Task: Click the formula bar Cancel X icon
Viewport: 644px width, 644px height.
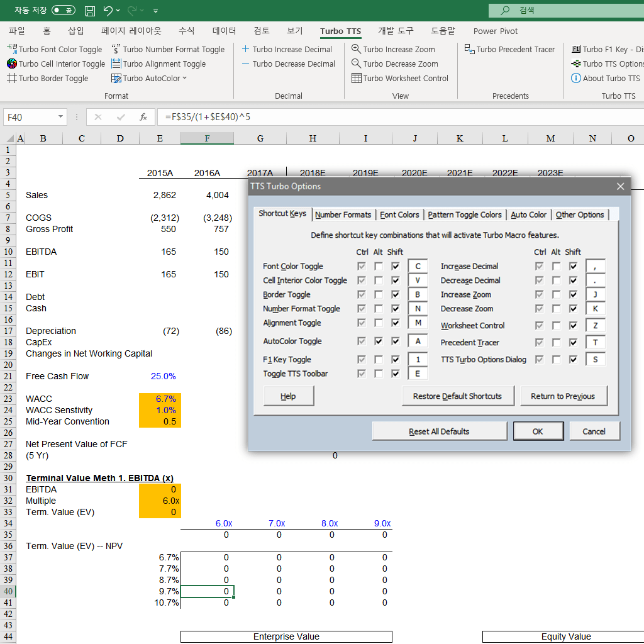Action: click(x=97, y=117)
